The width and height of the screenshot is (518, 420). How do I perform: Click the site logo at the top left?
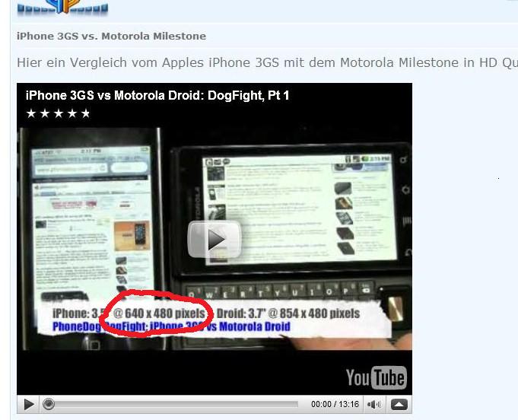coord(63,7)
